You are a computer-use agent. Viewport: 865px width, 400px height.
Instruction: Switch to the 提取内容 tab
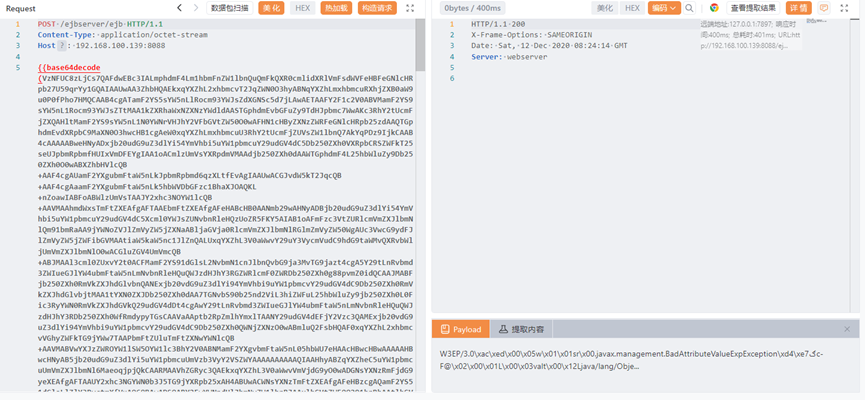(x=520, y=329)
